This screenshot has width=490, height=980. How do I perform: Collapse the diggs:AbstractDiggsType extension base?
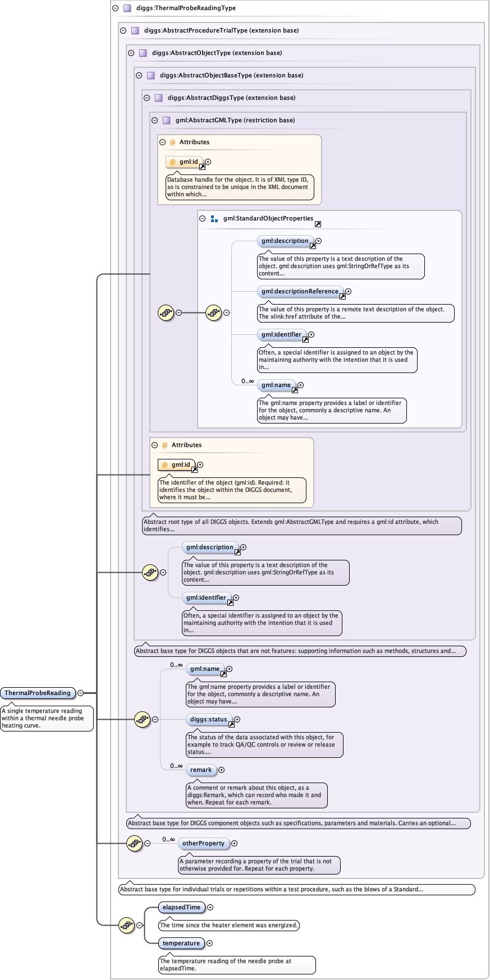[x=147, y=98]
